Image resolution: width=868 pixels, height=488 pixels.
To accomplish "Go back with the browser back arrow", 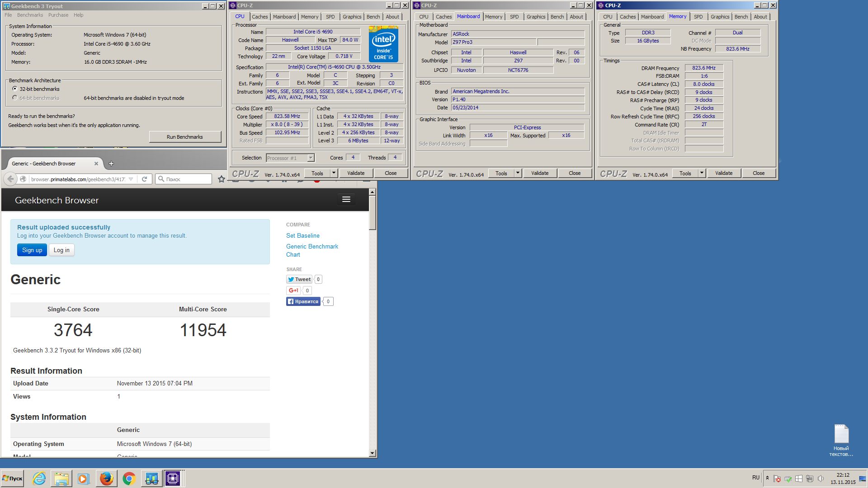I will pyautogui.click(x=10, y=179).
